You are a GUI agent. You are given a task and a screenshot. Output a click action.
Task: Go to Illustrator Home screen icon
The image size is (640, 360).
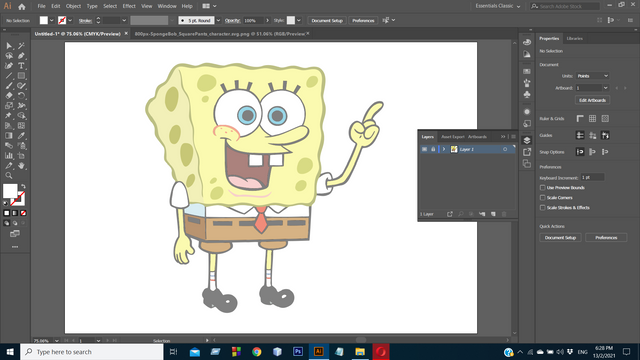pyautogui.click(x=22, y=6)
